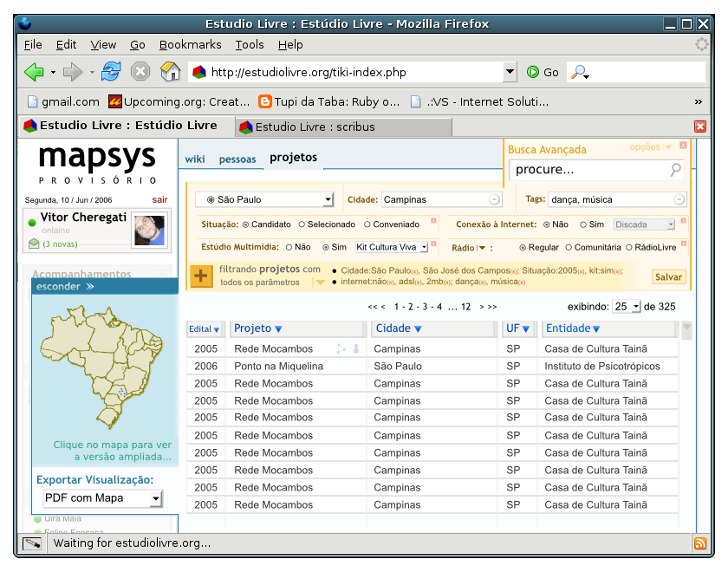Viewport: 728px width, 572px height.
Task: Switch to the wiki tab
Action: [194, 159]
